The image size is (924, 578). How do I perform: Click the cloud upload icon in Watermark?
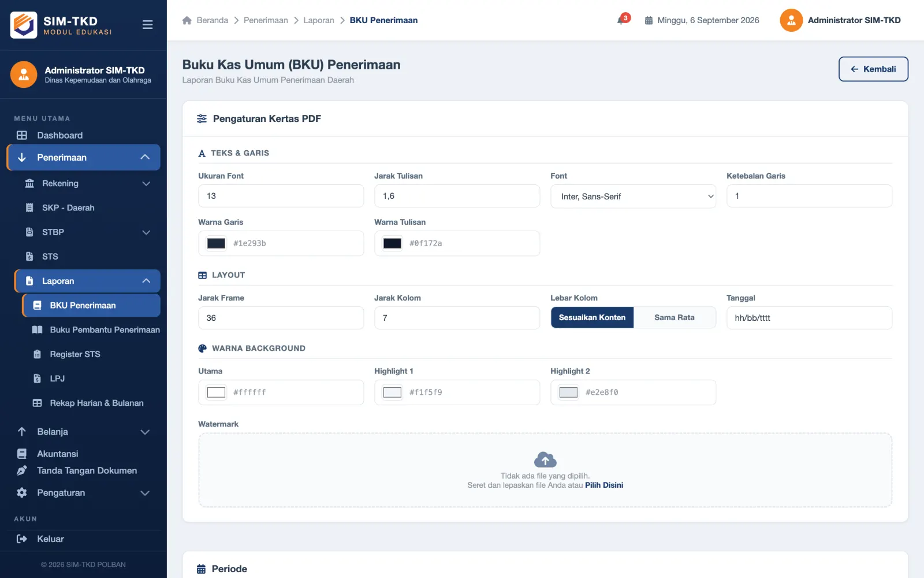pyautogui.click(x=545, y=460)
